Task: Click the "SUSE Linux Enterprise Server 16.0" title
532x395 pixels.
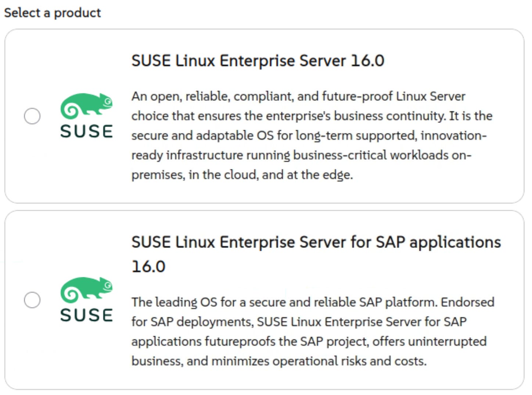Action: tap(258, 61)
